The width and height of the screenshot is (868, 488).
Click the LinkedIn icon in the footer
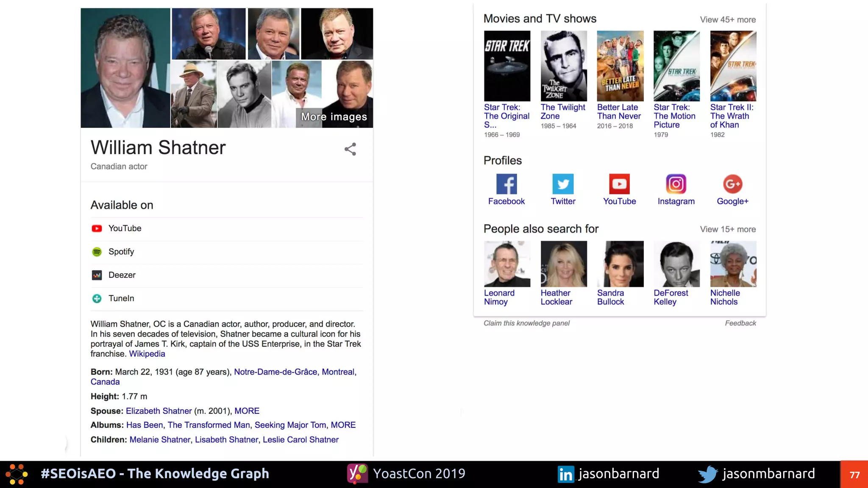(566, 474)
